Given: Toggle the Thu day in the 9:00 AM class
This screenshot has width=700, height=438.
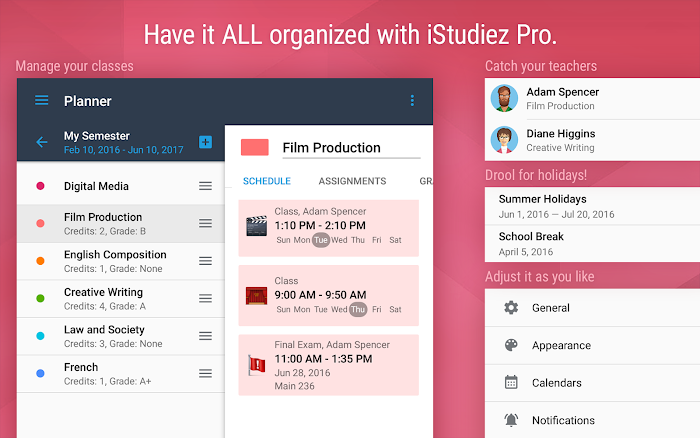Looking at the screenshot, I should pyautogui.click(x=358, y=309).
